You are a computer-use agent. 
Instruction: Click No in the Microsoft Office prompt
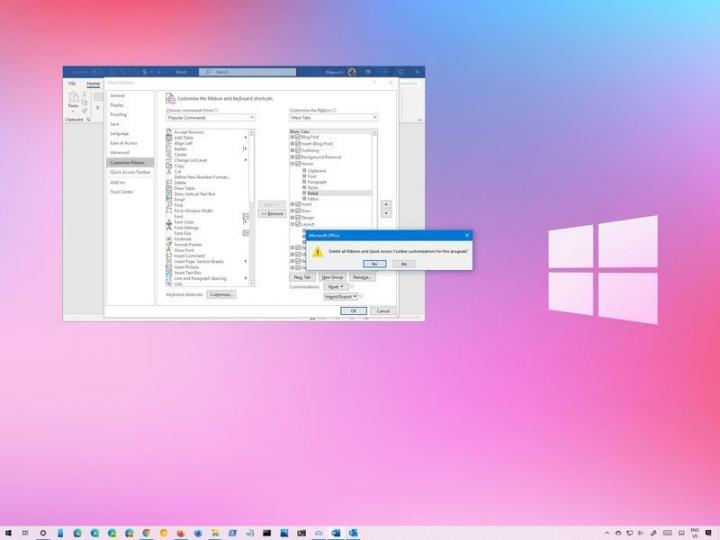[x=403, y=263]
